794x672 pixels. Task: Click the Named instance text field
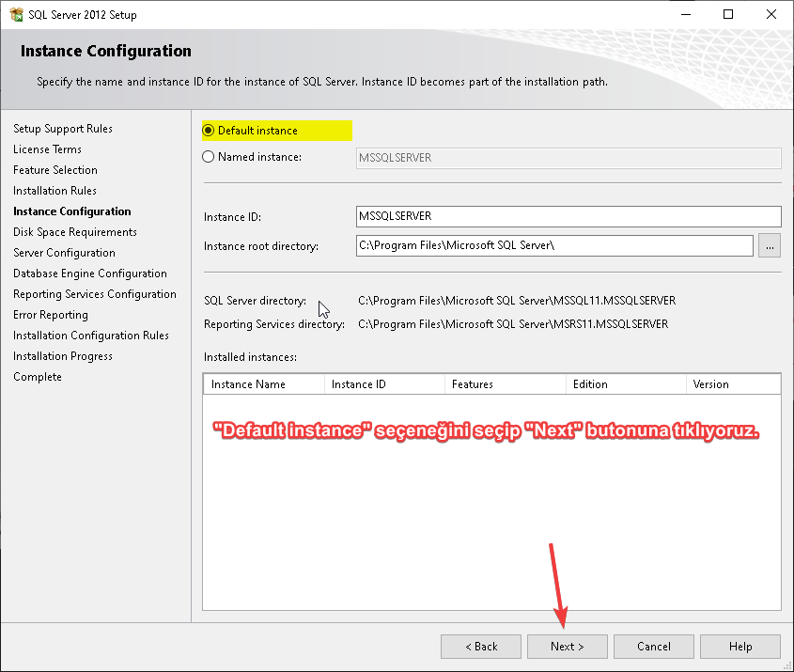click(568, 158)
